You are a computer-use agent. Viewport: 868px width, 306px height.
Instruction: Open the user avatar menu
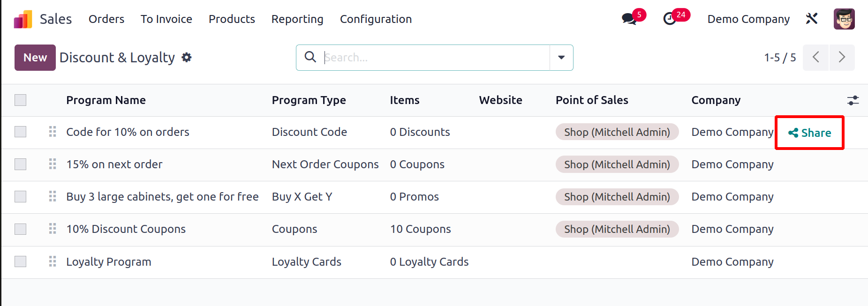pos(844,19)
